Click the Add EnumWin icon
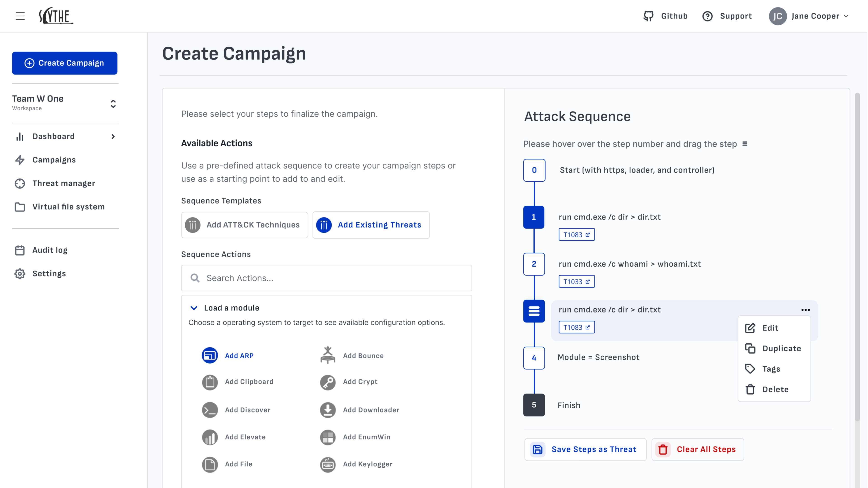 coord(328,437)
